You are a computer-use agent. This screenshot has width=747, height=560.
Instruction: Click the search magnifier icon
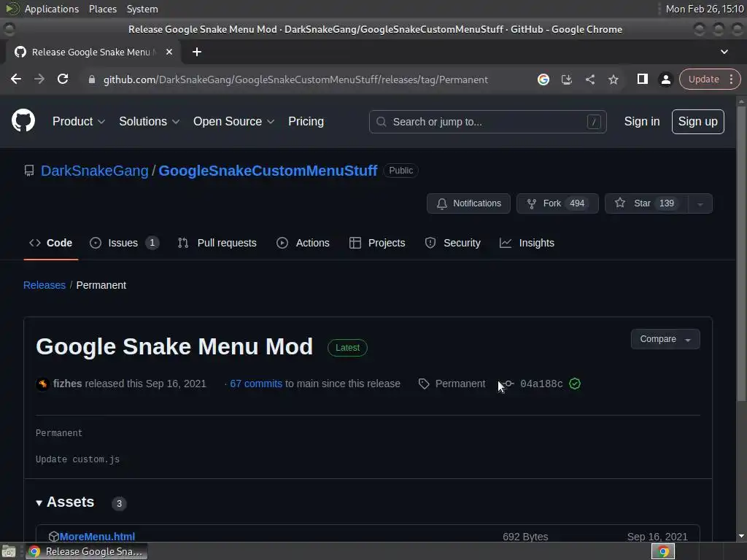coord(381,122)
